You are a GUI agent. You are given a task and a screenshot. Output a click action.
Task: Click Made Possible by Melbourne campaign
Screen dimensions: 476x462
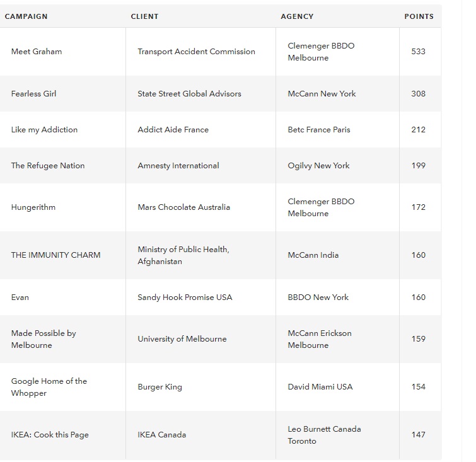(x=44, y=339)
